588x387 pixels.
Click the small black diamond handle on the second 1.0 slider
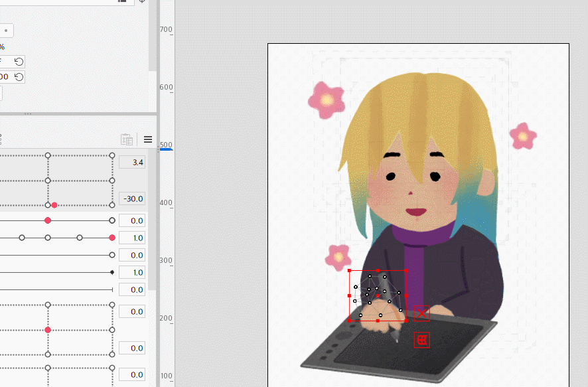112,272
